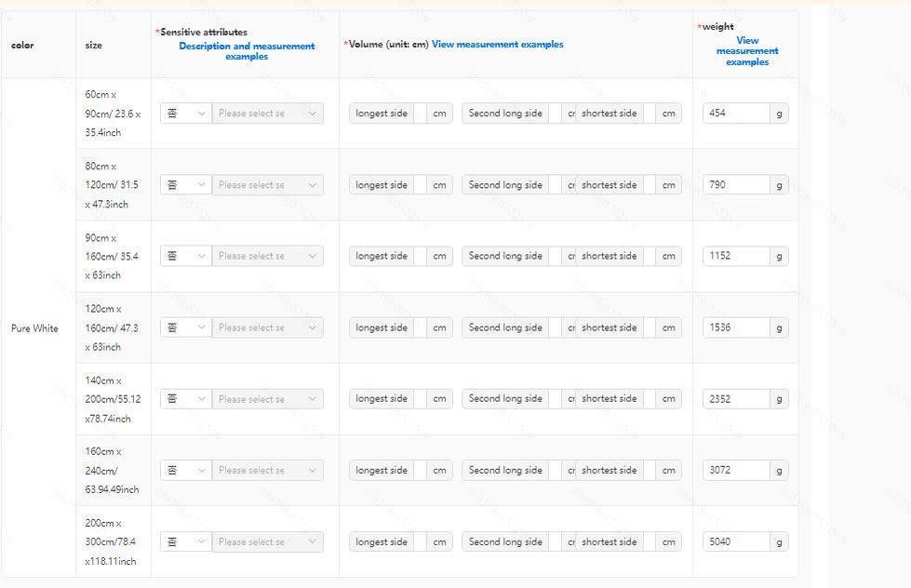The width and height of the screenshot is (911, 588).
Task: Open 'Please select' dropdown in 160cm x 240cm row
Action: (268, 470)
